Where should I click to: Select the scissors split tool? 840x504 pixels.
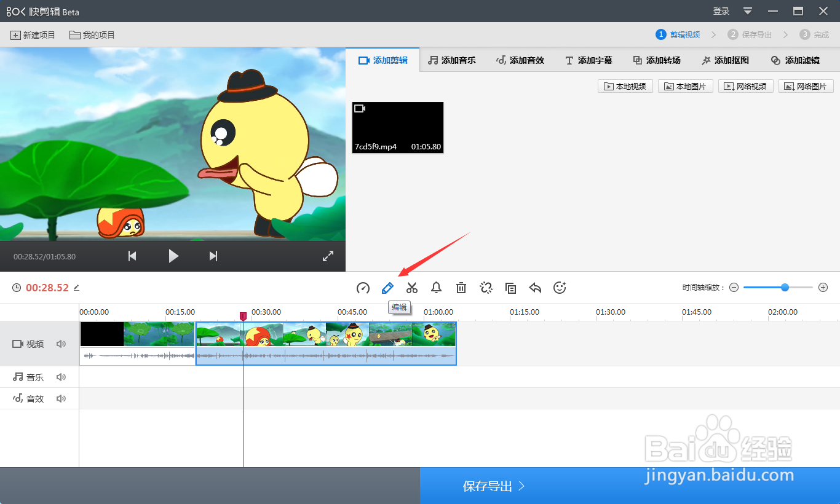tap(412, 288)
